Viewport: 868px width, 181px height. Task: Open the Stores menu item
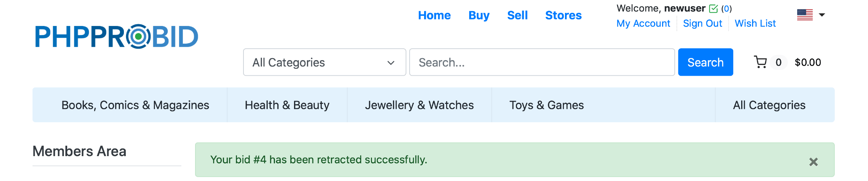(x=563, y=15)
